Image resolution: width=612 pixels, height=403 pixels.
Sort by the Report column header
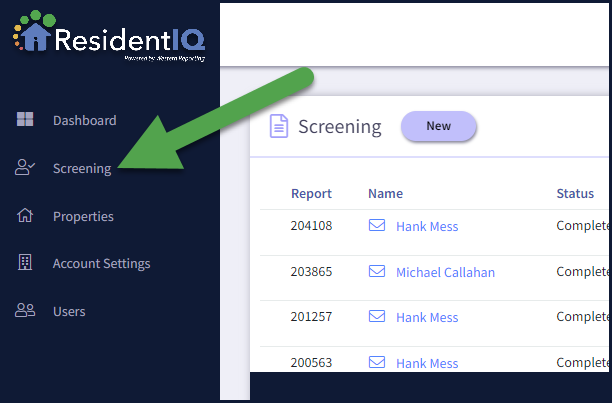click(x=311, y=194)
